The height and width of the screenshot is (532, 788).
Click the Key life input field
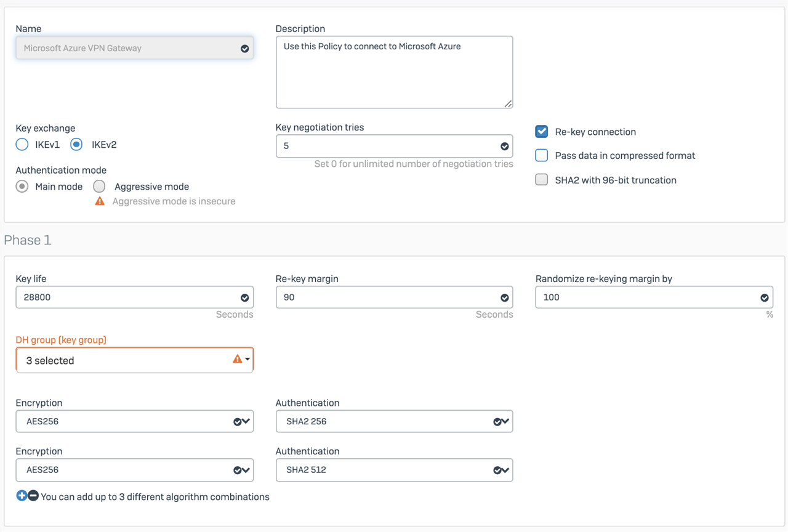click(135, 297)
